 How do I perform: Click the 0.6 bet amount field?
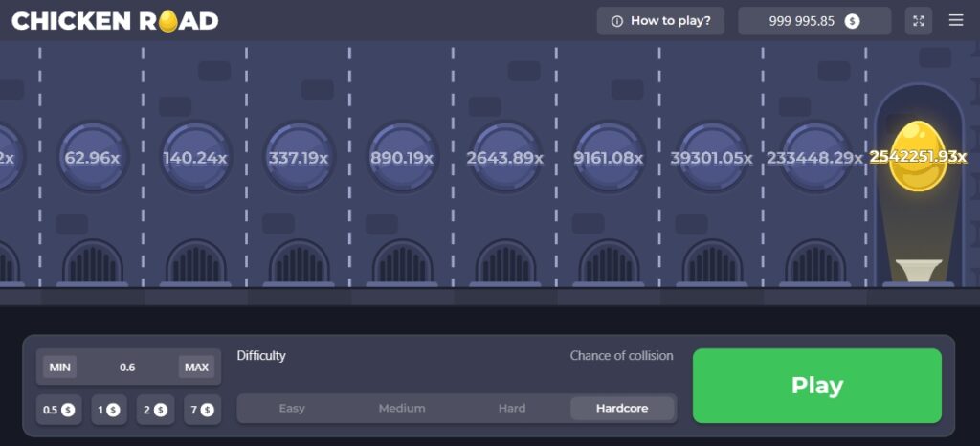click(x=127, y=368)
